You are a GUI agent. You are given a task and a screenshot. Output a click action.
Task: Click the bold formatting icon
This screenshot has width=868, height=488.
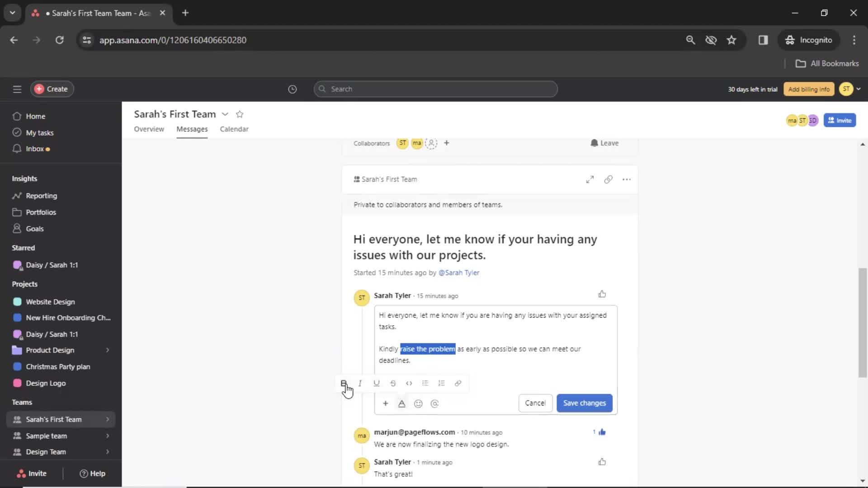click(344, 383)
